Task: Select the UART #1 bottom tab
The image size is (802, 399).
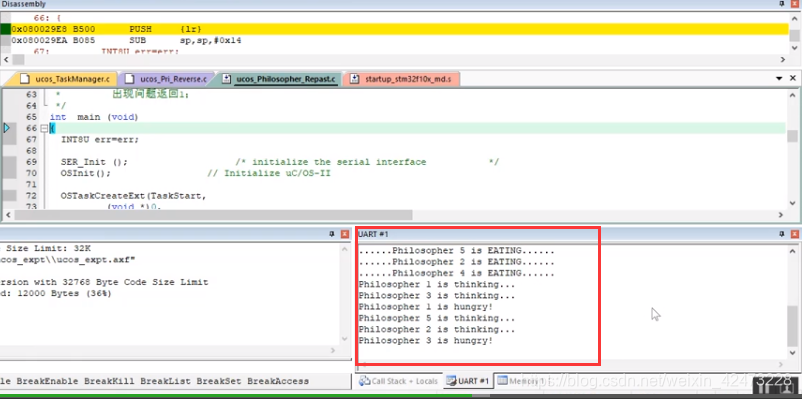Action: pyautogui.click(x=467, y=381)
